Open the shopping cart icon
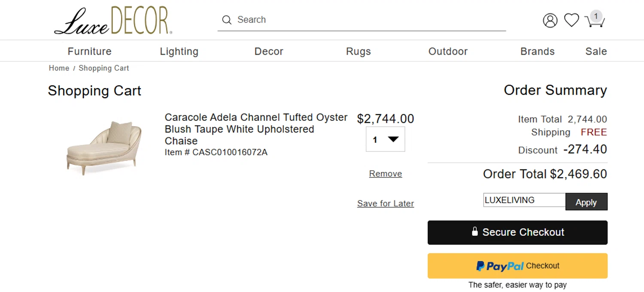 pyautogui.click(x=595, y=20)
